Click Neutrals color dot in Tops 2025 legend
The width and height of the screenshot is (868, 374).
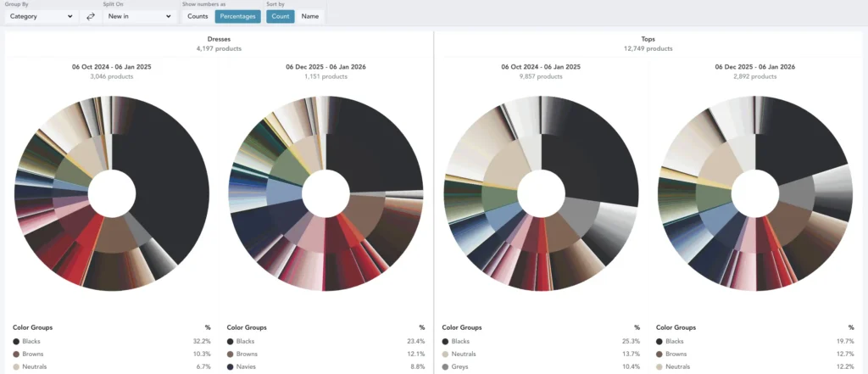[660, 366]
